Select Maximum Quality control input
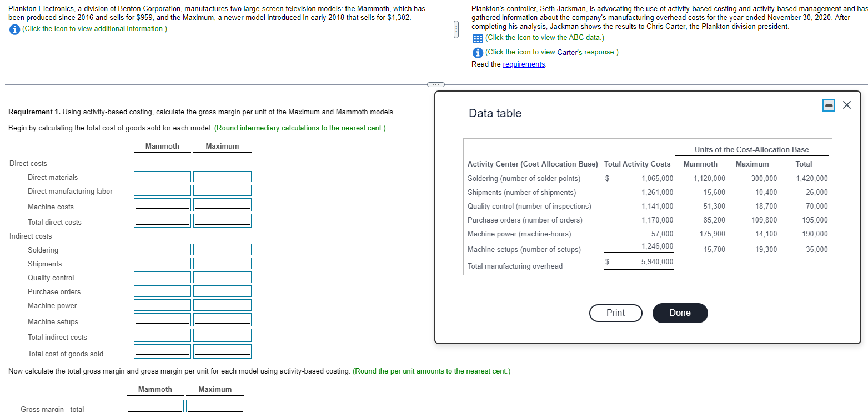 (x=222, y=278)
